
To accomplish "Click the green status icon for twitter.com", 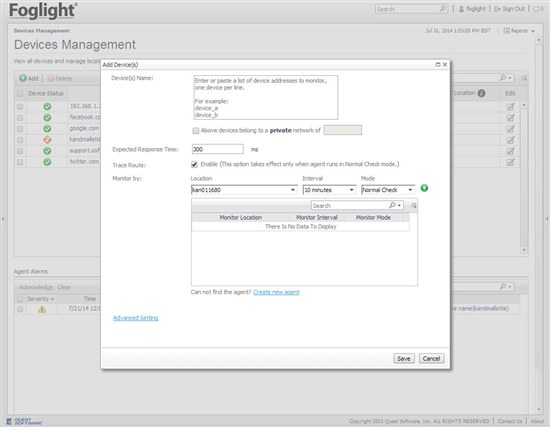I will (47, 162).
